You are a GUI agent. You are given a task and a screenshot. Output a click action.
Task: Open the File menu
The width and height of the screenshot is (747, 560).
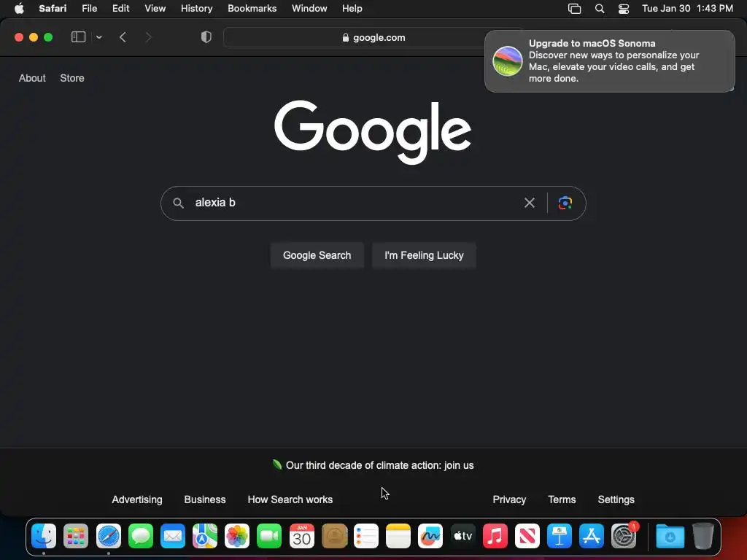click(x=89, y=9)
